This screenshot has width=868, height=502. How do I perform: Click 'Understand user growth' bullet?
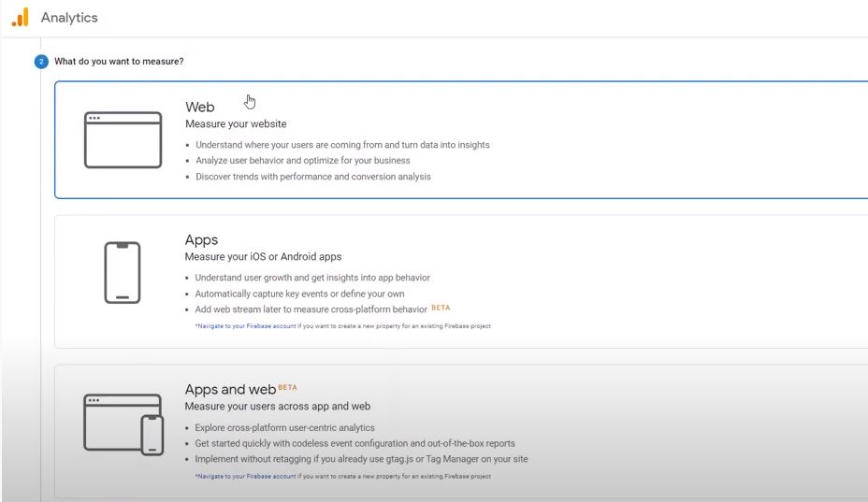pyautogui.click(x=312, y=278)
